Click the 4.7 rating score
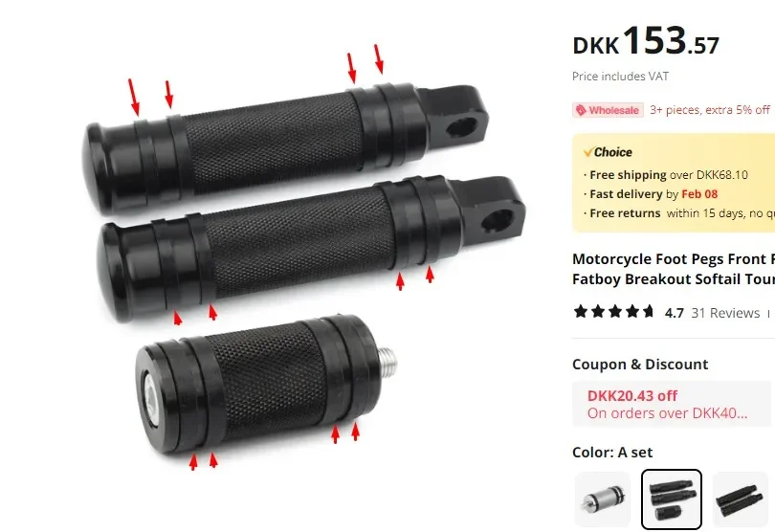This screenshot has width=775, height=532. click(675, 313)
